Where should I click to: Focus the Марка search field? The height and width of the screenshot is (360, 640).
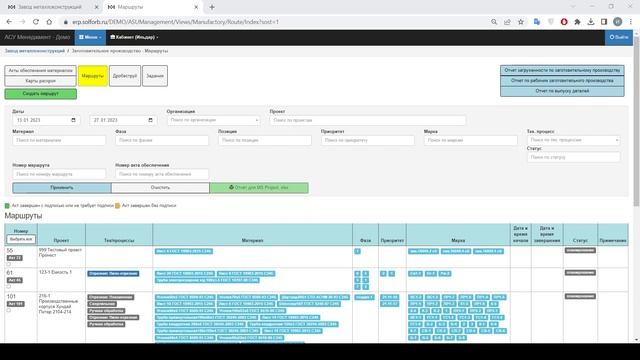(471, 140)
